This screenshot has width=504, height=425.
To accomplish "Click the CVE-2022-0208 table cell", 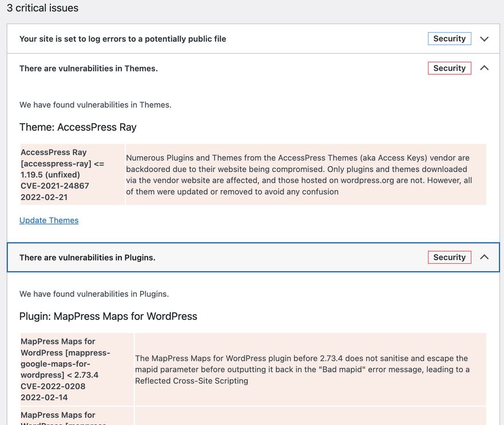I will point(77,370).
